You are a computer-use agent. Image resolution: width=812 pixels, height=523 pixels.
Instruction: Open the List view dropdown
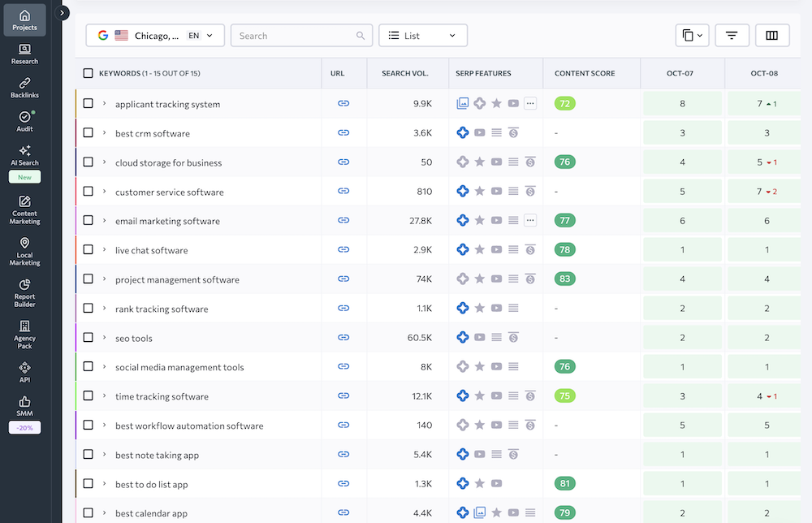click(x=423, y=35)
